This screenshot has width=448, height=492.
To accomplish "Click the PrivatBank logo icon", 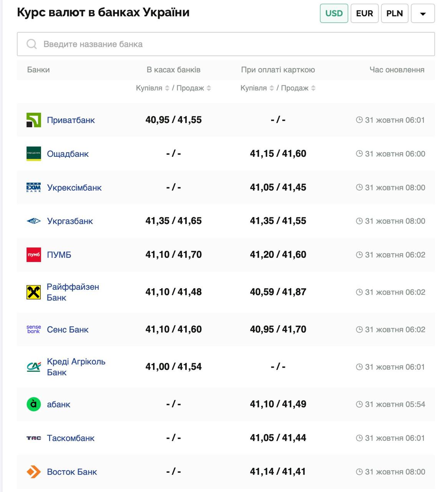I will coord(33,120).
